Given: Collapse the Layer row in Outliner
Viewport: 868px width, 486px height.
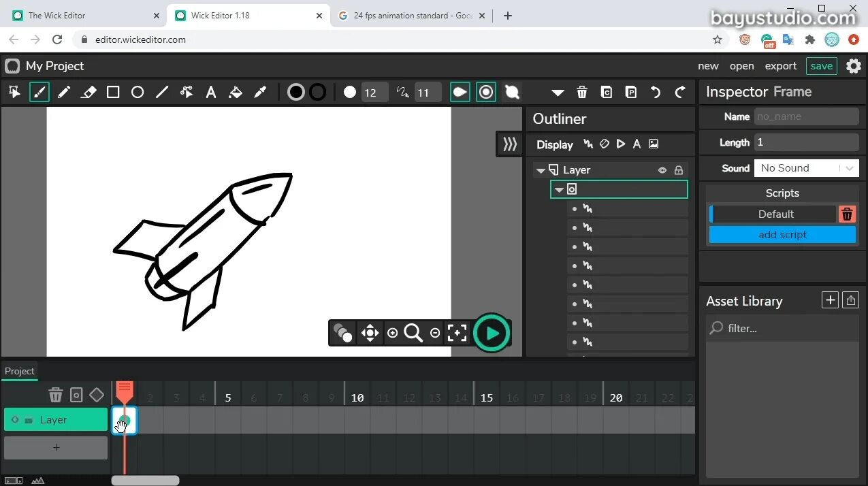Looking at the screenshot, I should click(541, 170).
